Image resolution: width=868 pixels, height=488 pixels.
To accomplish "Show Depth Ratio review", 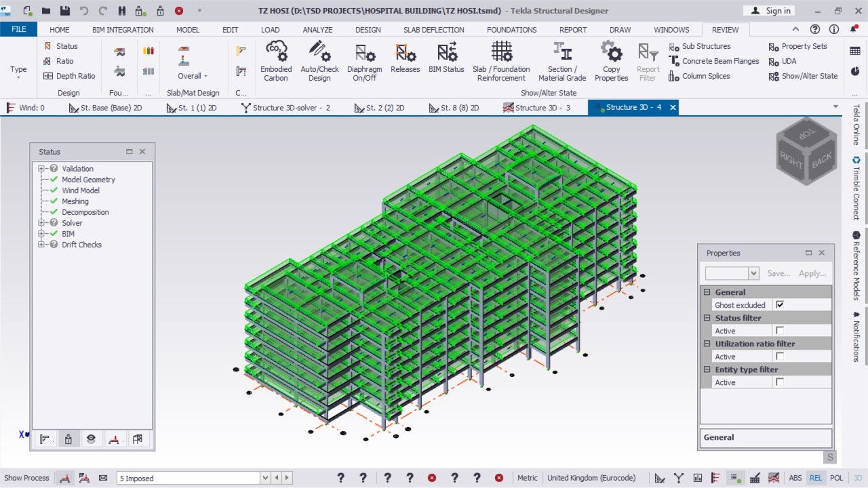I will 68,76.
